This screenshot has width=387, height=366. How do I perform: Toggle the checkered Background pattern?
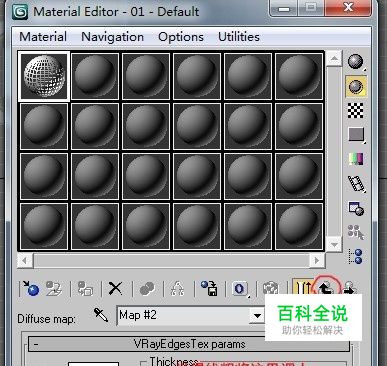[x=356, y=110]
